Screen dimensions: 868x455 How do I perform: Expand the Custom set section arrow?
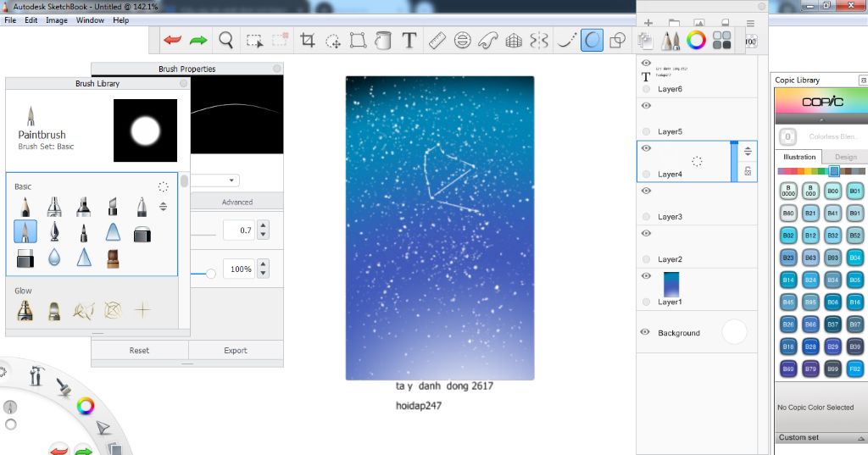(861, 438)
